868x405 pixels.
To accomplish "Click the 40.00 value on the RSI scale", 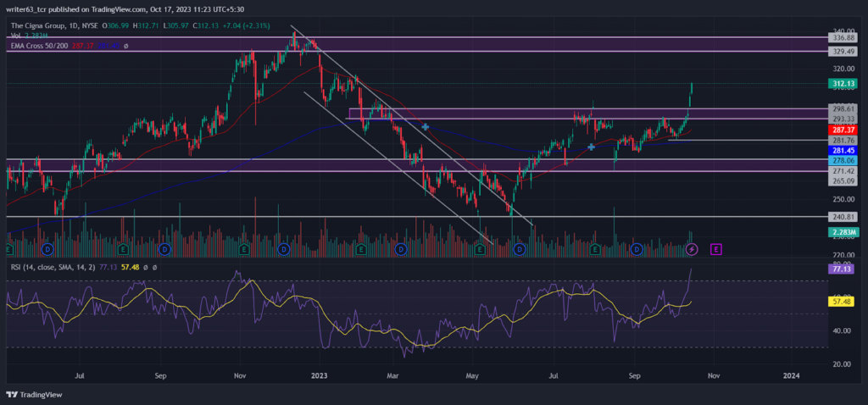I will (x=842, y=330).
